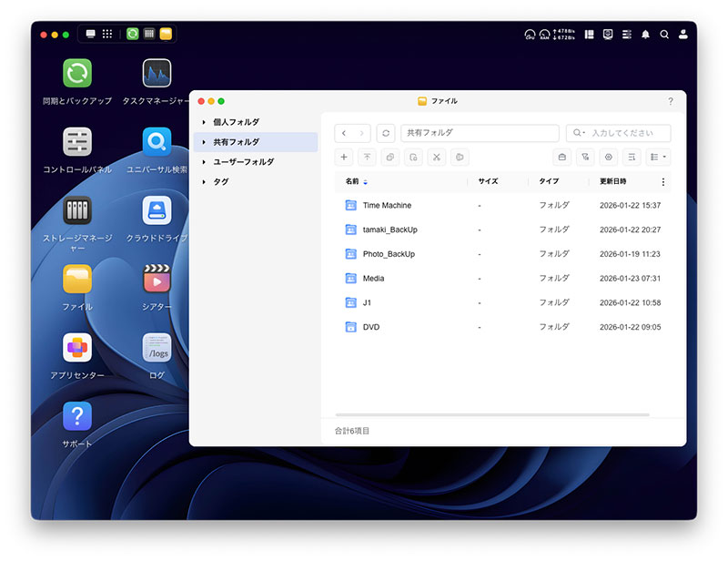Expand the ユーザーフォルダ tree node
Viewport: 728px width, 561px height.
point(204,162)
